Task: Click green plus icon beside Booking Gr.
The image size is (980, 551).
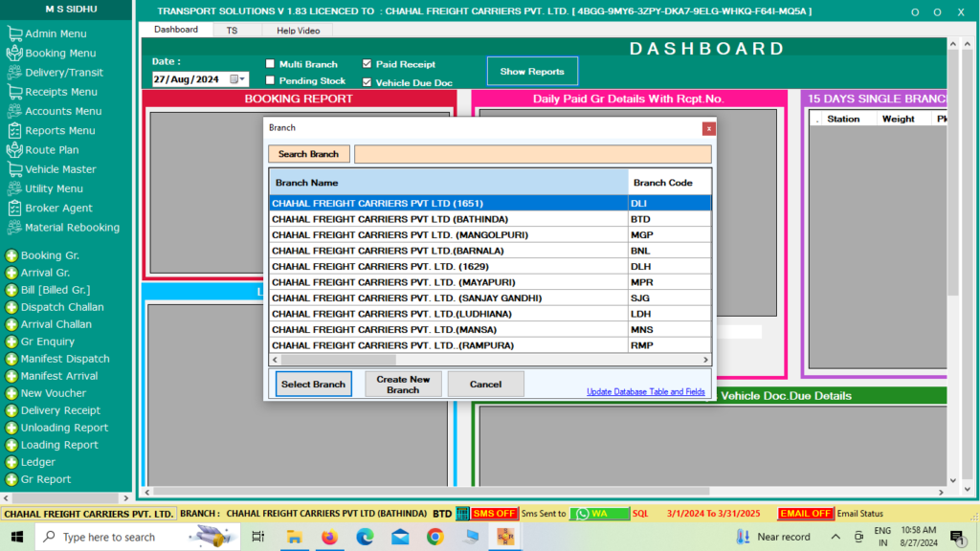Action: tap(11, 256)
